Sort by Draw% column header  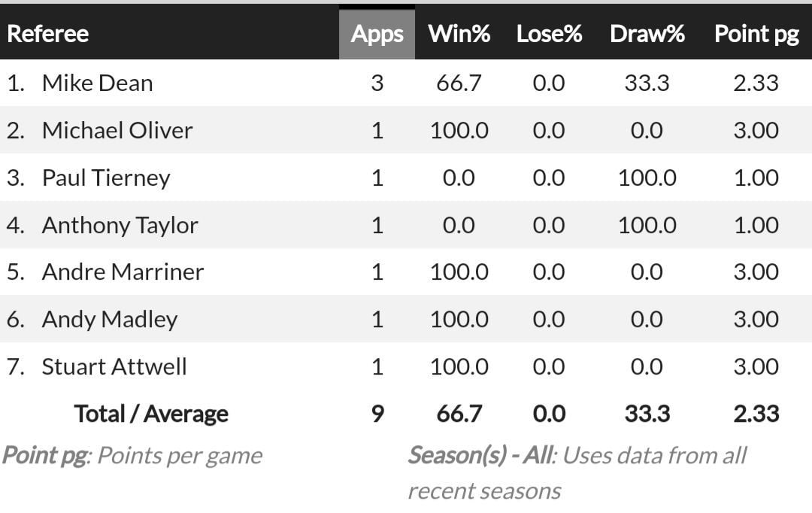click(x=647, y=34)
